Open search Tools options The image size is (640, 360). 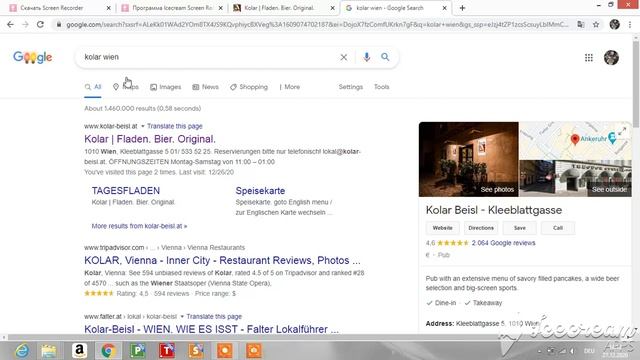(x=382, y=87)
